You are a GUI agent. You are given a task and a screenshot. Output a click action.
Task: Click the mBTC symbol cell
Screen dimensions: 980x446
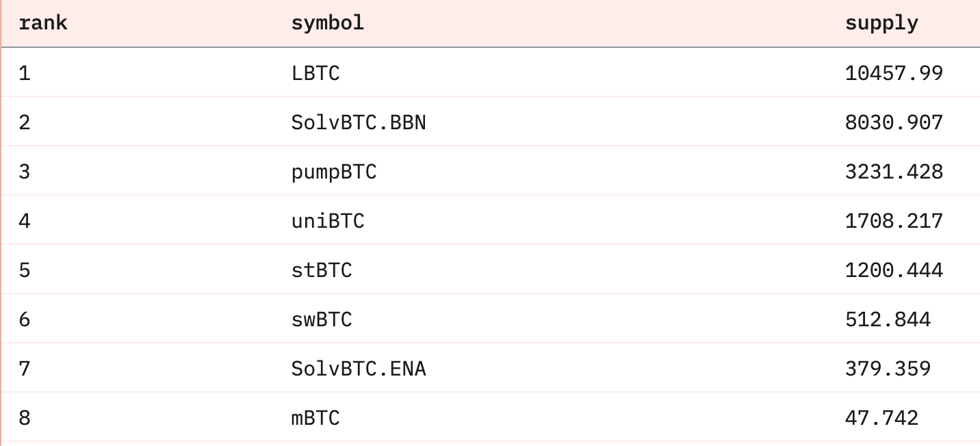coord(315,418)
